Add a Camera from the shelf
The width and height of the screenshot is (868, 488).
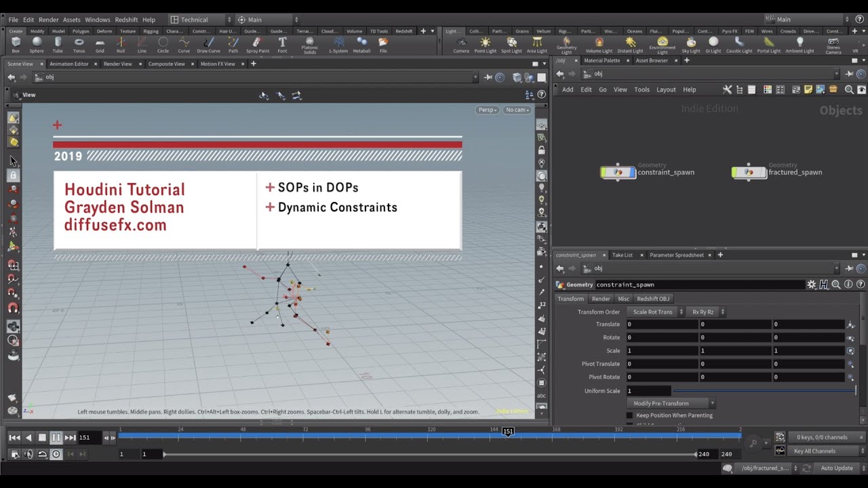[x=461, y=45]
